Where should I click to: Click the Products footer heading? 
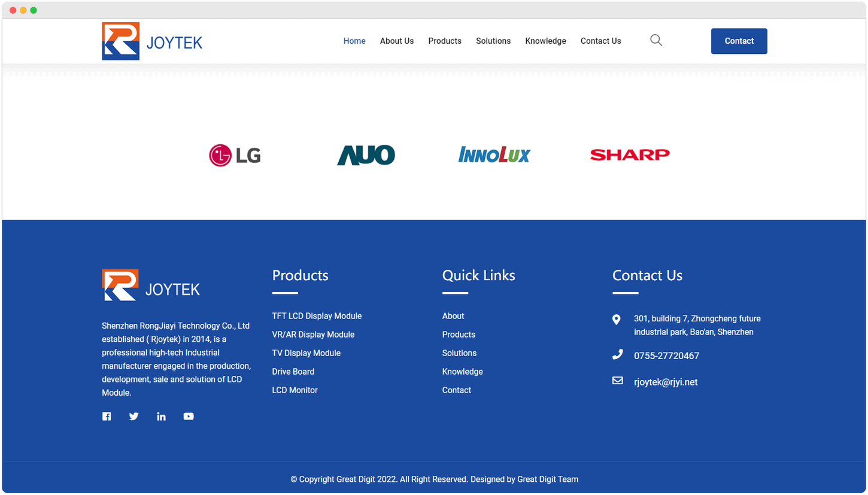click(x=300, y=275)
